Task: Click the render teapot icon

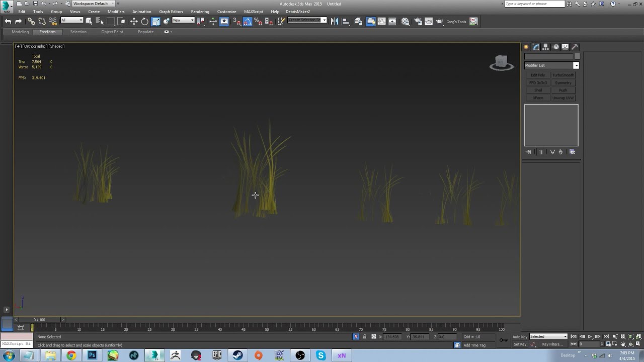Action: pyautogui.click(x=439, y=21)
